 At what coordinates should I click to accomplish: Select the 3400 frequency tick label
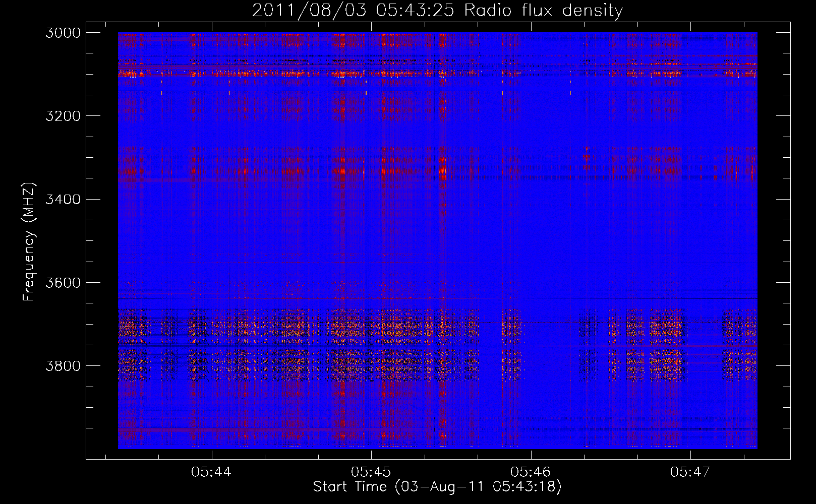(63, 199)
